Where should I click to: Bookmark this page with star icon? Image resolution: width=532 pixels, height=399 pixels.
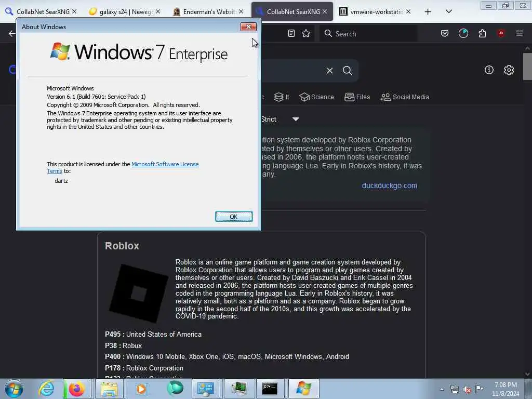(x=306, y=33)
